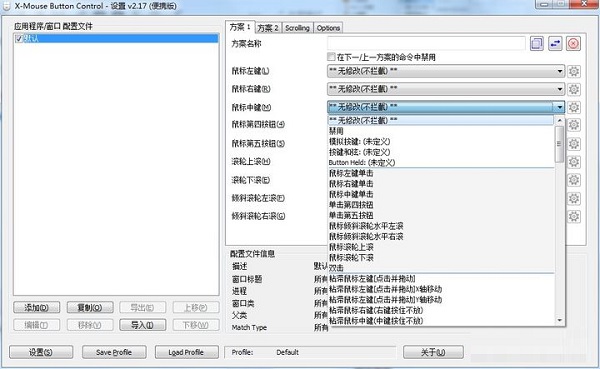This screenshot has width=600, height=369.
Task: Click the Save Profile button
Action: pos(114,352)
